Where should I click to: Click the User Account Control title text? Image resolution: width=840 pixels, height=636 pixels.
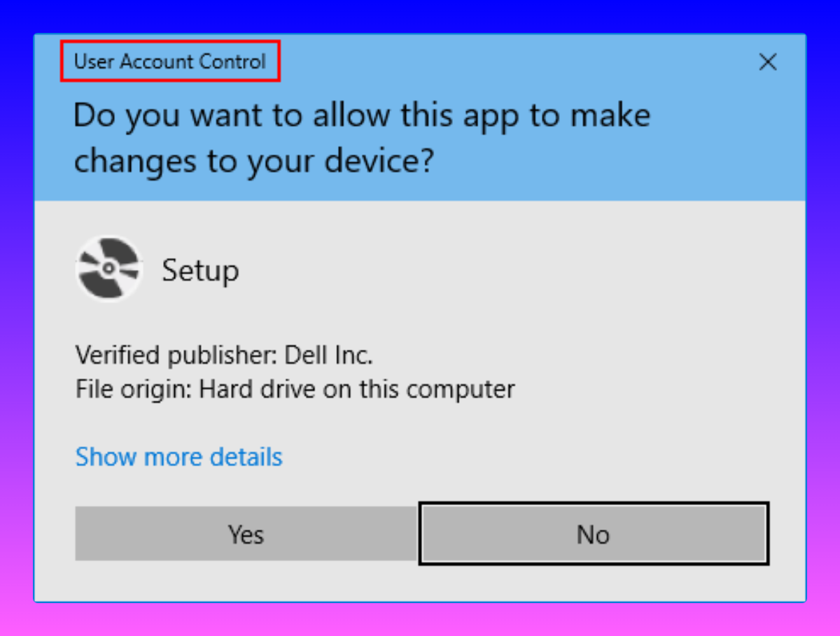pos(170,62)
